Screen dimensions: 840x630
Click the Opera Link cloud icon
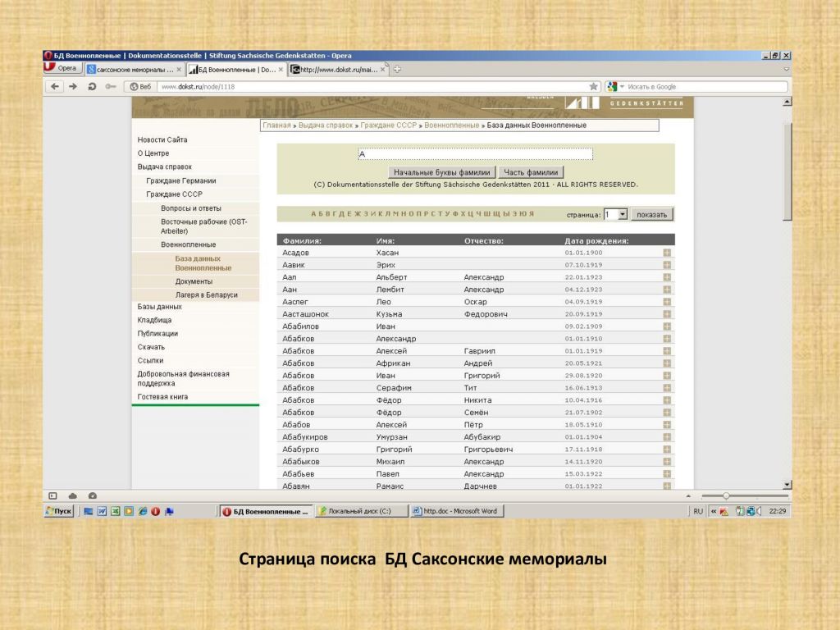(x=73, y=495)
